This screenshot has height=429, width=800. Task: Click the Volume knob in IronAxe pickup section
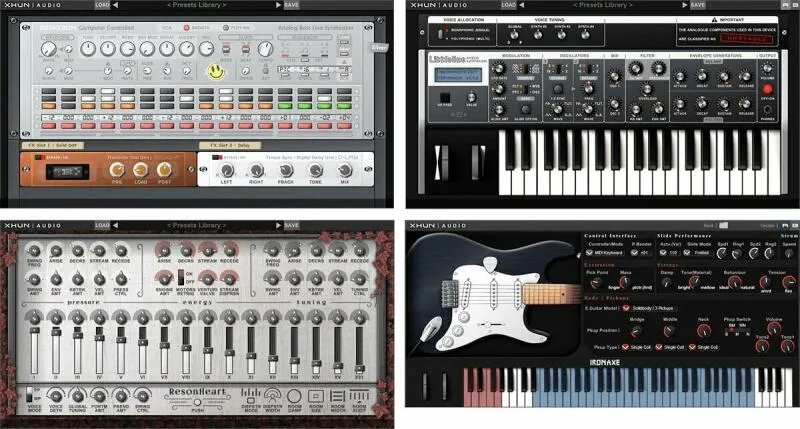[x=774, y=330]
